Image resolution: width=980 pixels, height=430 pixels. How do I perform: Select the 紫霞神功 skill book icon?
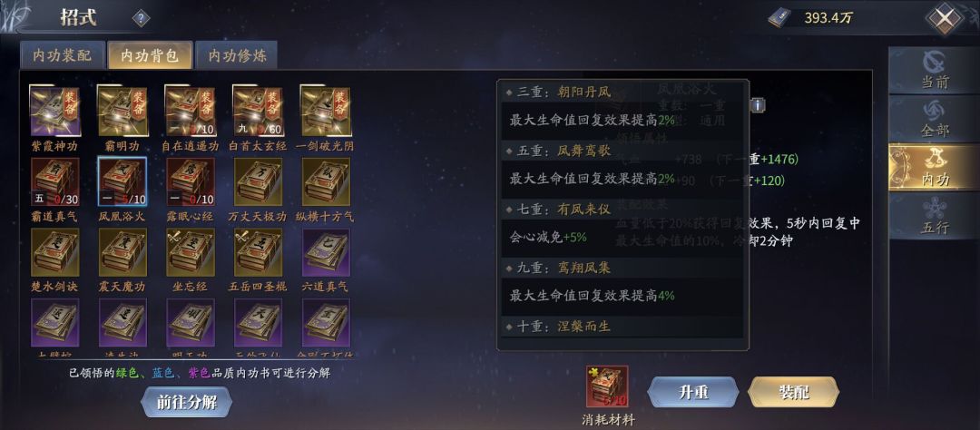click(55, 112)
